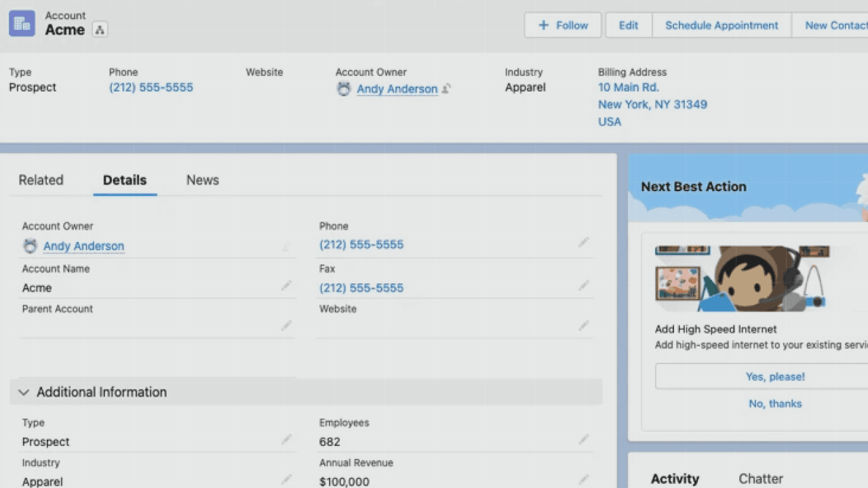Screen dimensions: 868x488
Task: Edit Phone field pencil icon
Action: click(584, 242)
